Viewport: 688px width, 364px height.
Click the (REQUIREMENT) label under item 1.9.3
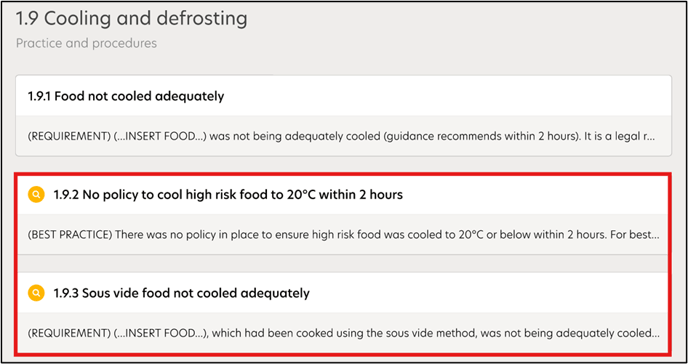point(69,333)
